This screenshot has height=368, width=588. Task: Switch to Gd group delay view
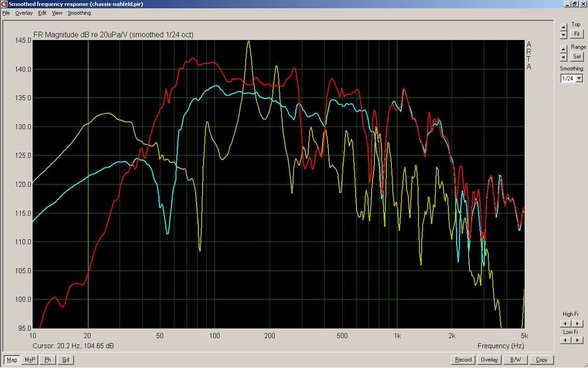[x=66, y=360]
